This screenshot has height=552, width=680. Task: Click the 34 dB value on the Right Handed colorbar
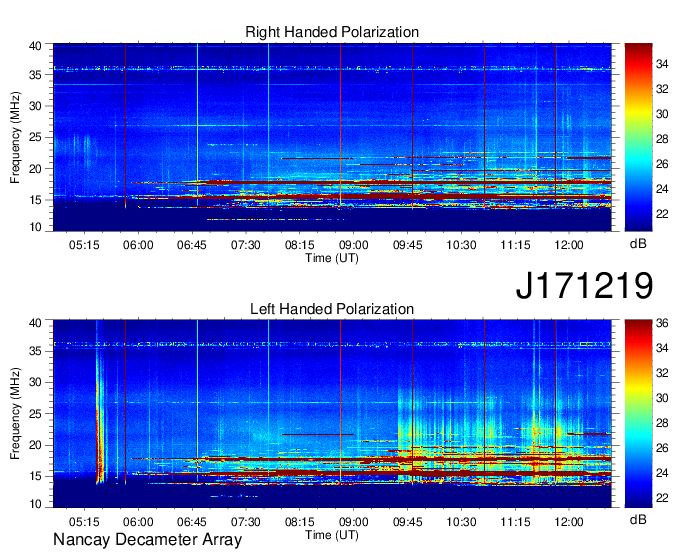pos(662,65)
